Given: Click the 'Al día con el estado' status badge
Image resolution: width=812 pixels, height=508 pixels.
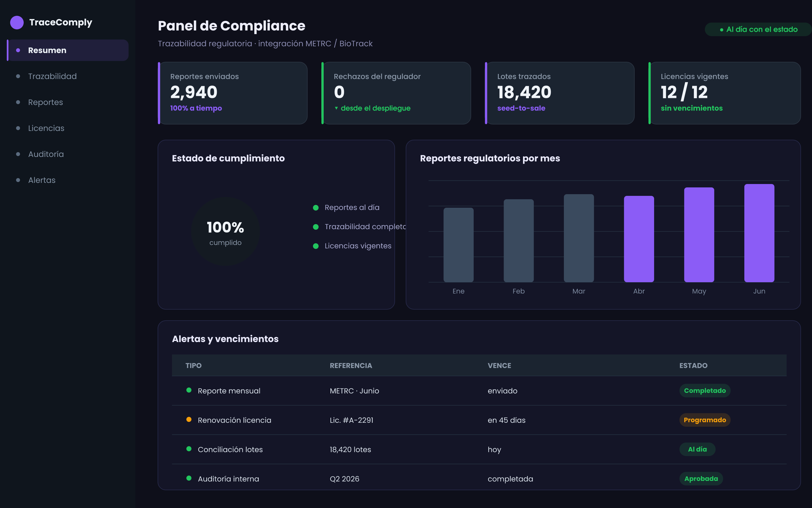Looking at the screenshot, I should click(x=758, y=30).
